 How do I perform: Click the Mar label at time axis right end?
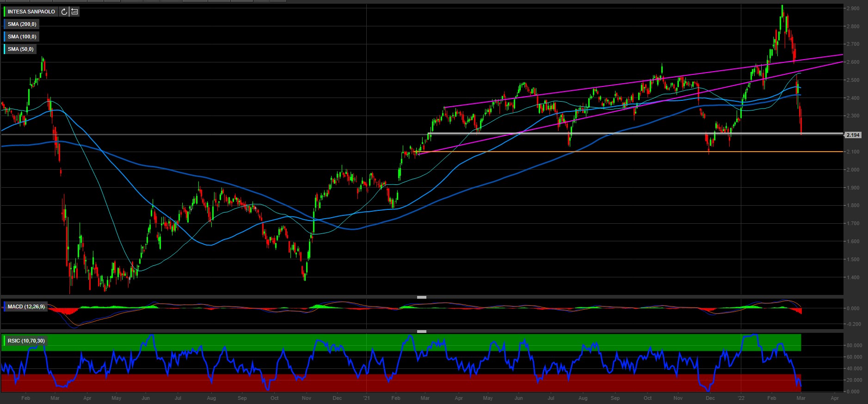point(800,398)
